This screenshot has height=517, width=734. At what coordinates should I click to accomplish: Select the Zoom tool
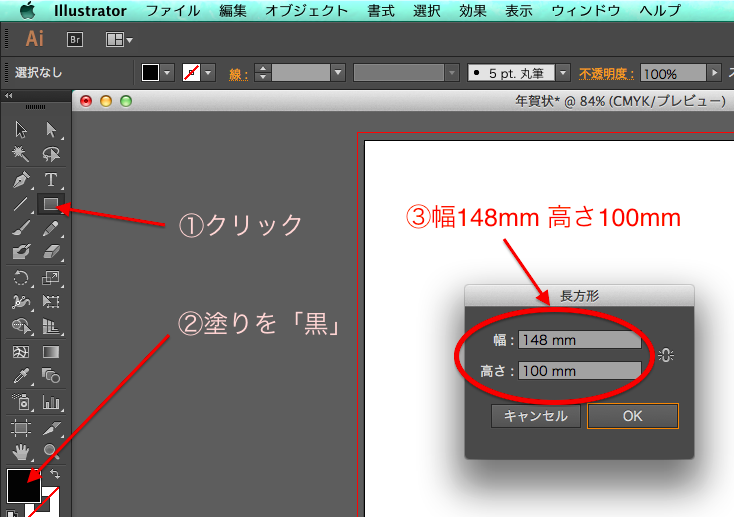pos(51,452)
